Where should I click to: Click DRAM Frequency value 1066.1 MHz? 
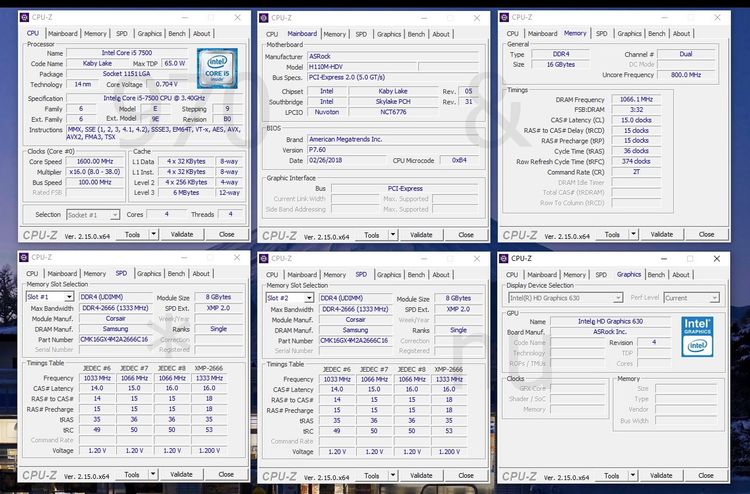636,99
